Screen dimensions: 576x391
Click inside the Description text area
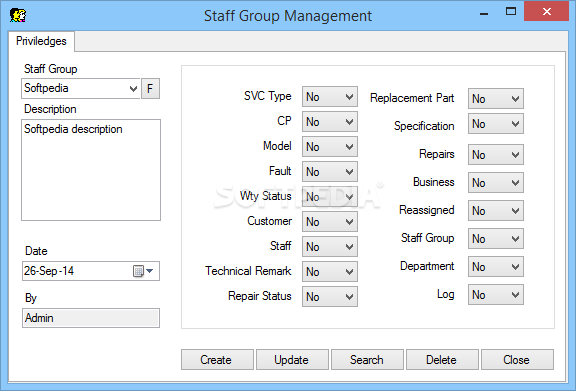(91, 170)
